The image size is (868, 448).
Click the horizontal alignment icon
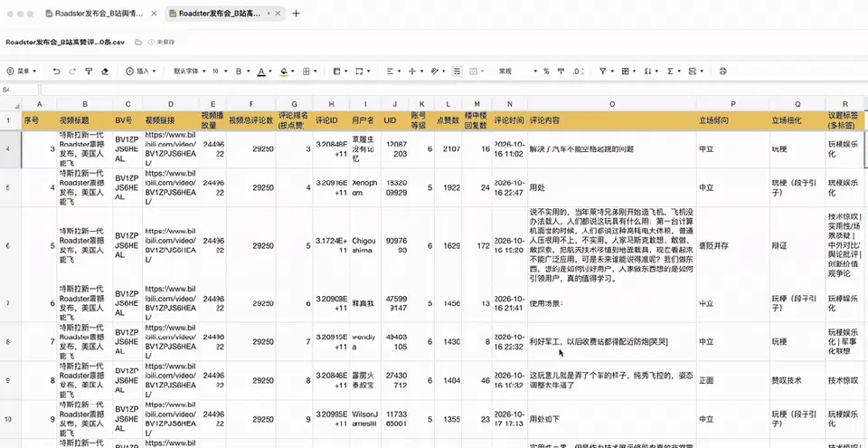point(390,71)
